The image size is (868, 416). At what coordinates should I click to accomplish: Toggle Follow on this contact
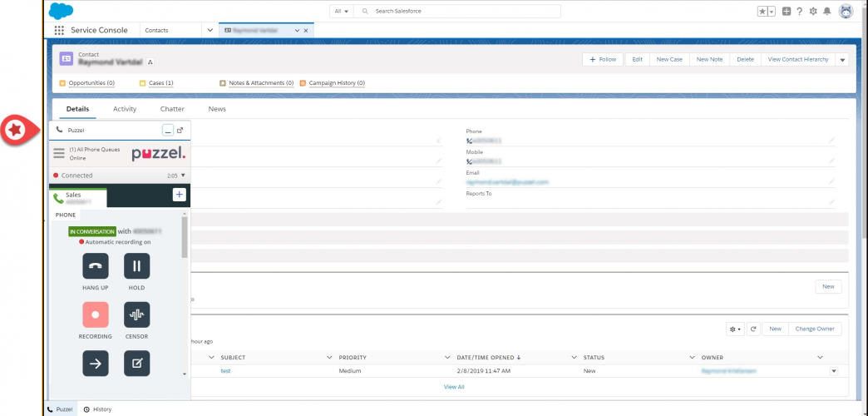(603, 59)
